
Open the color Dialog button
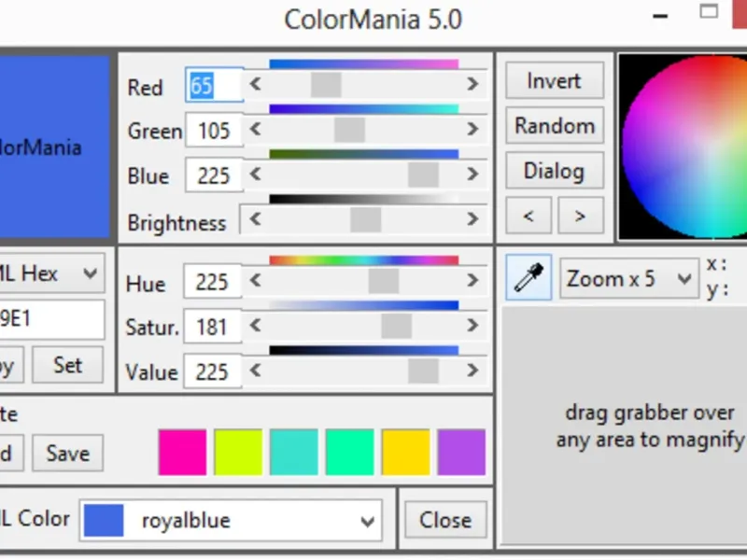(x=555, y=171)
